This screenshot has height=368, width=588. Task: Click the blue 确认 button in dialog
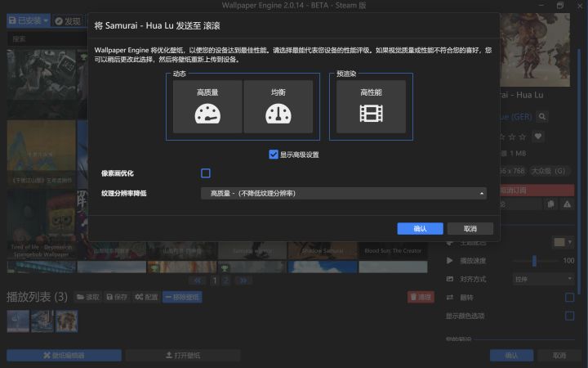pyautogui.click(x=420, y=229)
